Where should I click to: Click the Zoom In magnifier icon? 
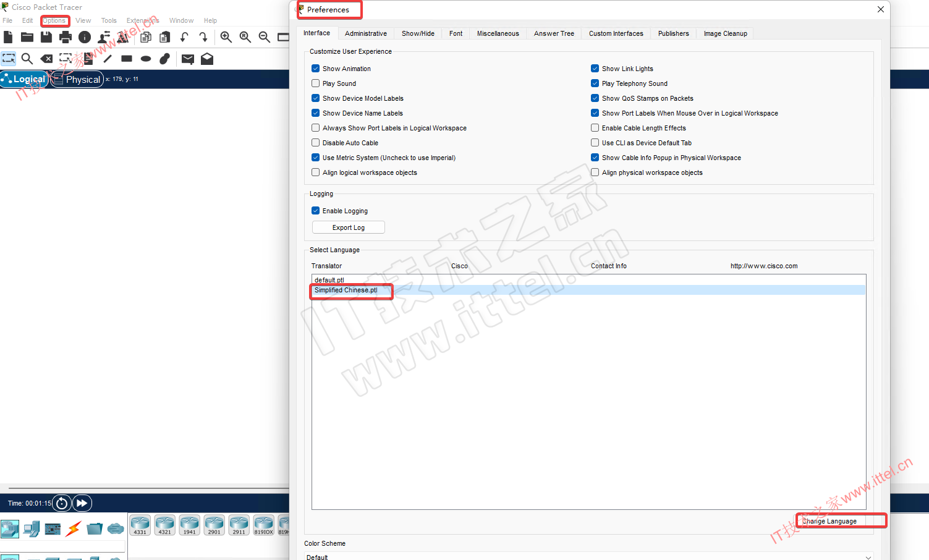pos(226,37)
